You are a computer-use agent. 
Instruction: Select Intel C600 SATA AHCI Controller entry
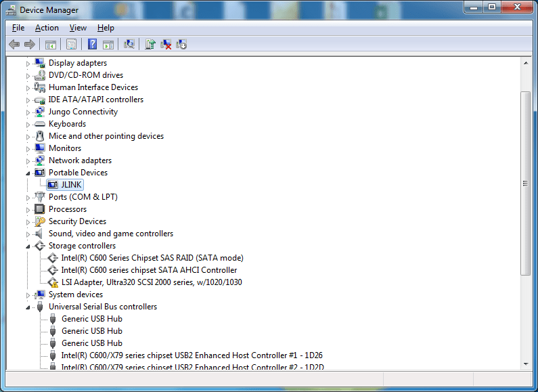pos(149,270)
